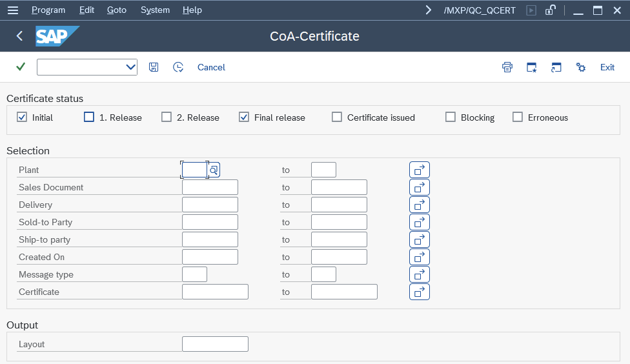Click the settings gears icon
The image size is (630, 364).
tap(580, 67)
